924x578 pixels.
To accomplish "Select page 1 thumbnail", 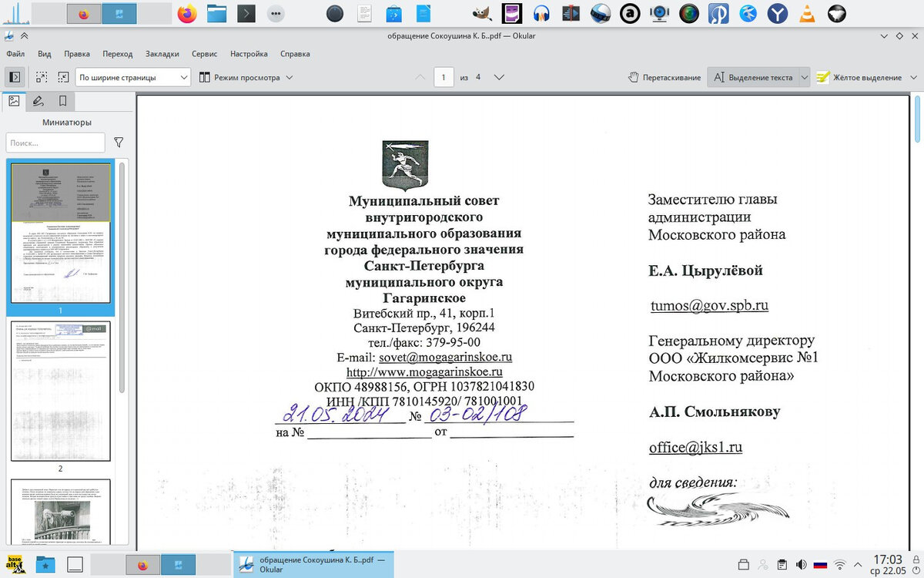I will point(60,233).
